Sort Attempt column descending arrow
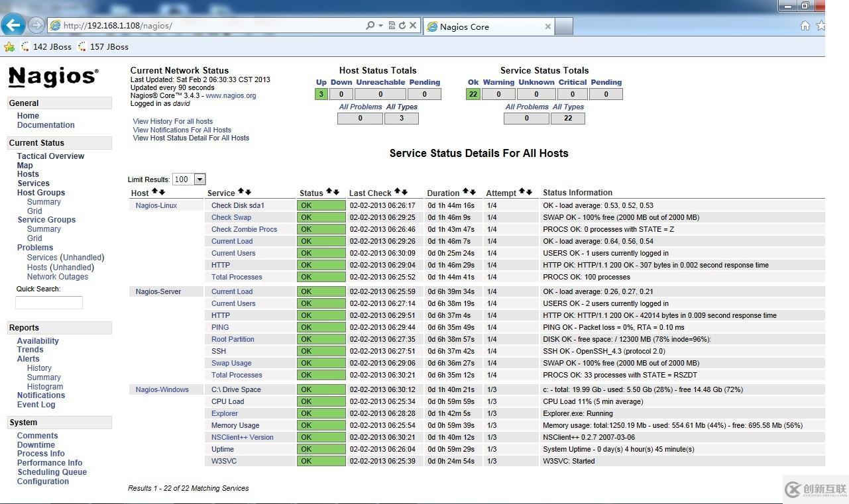Image resolution: width=849 pixels, height=504 pixels. coord(529,192)
